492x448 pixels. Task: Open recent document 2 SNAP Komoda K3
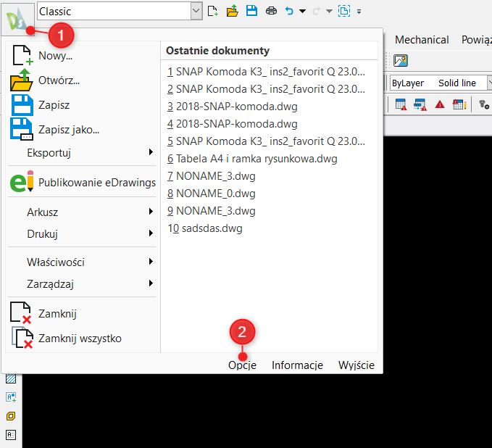click(267, 89)
